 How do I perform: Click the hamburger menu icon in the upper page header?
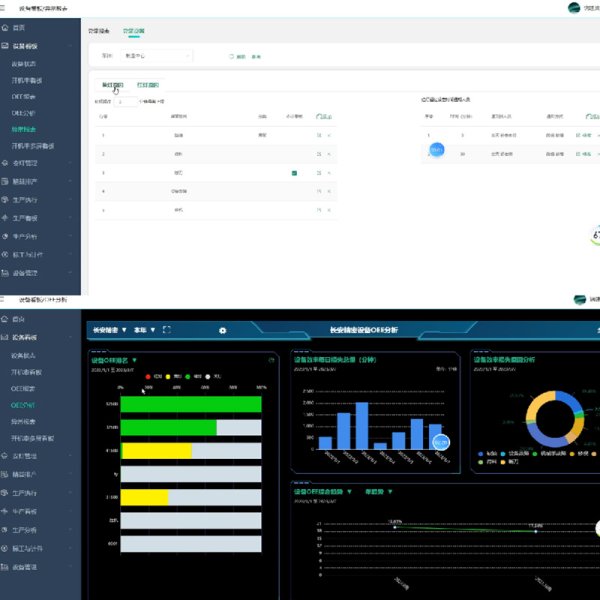coord(7,7)
